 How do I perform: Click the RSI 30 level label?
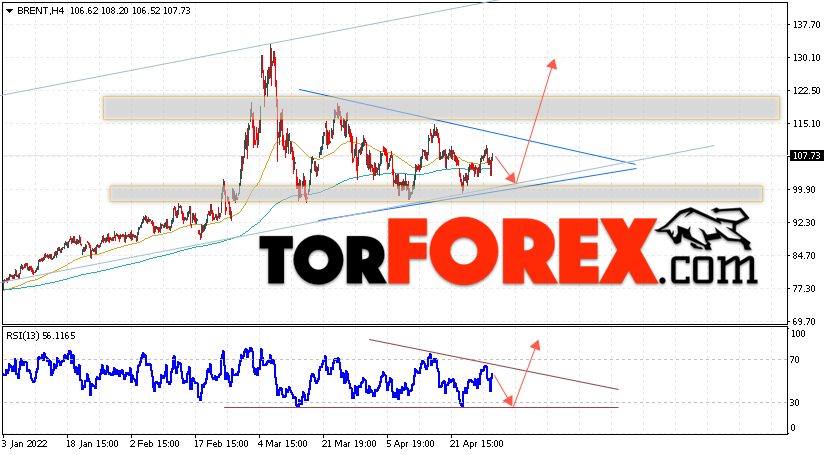[x=795, y=403]
